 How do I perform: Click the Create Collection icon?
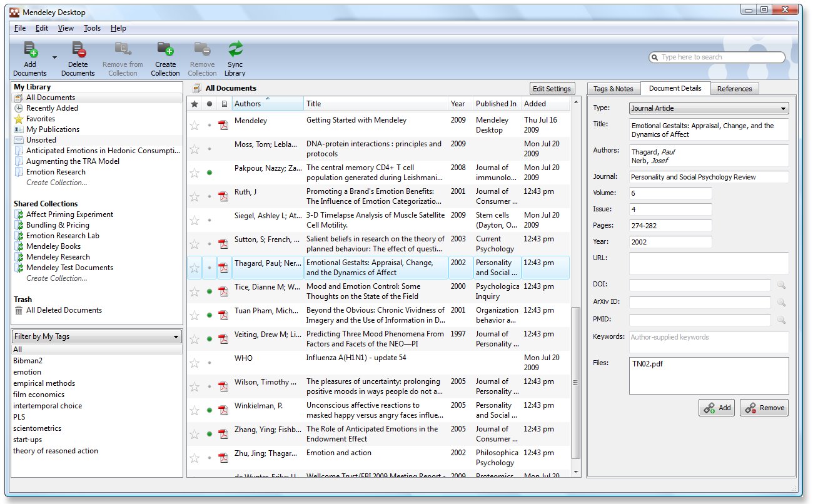pyautogui.click(x=165, y=50)
